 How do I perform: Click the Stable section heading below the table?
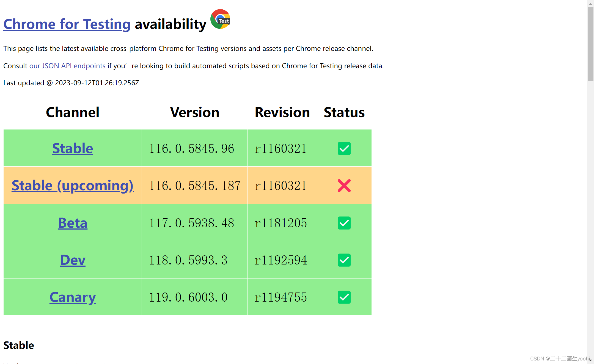click(x=18, y=345)
